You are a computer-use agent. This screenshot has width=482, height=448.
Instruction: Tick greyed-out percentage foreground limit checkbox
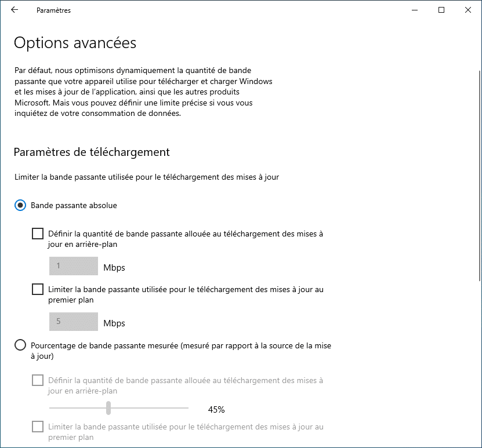(x=38, y=427)
